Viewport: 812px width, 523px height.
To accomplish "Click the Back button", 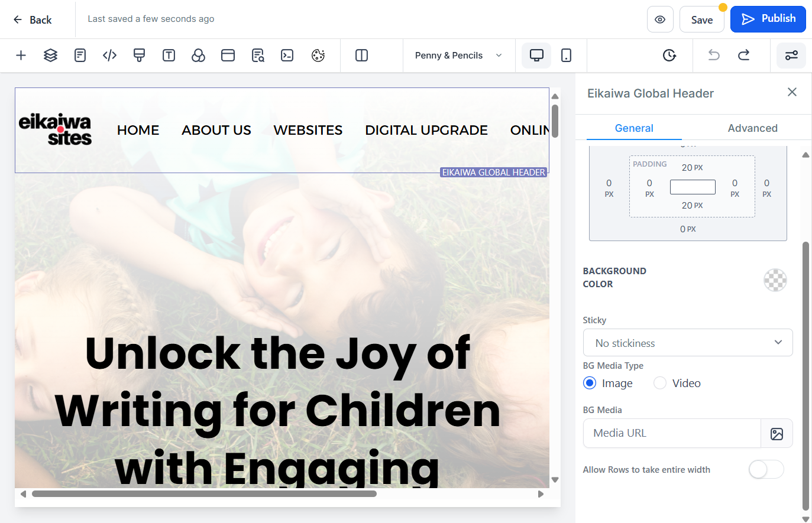I will [33, 20].
